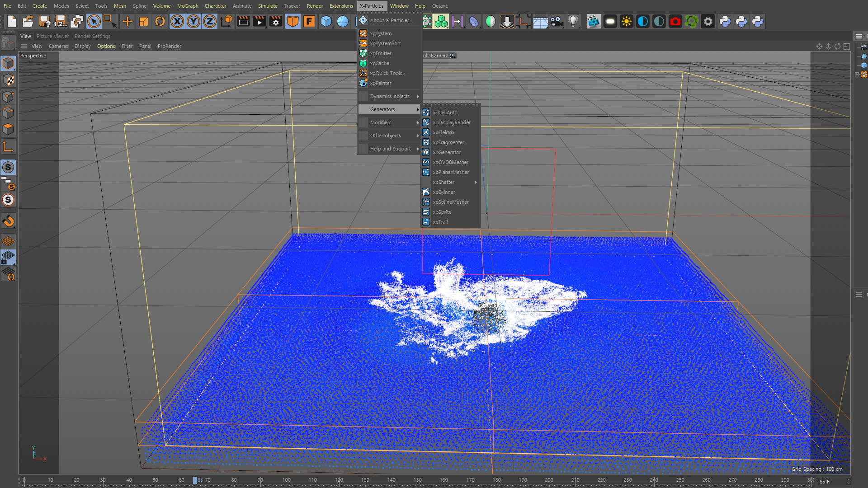Click Render to Picture Viewer icon

[x=259, y=21]
